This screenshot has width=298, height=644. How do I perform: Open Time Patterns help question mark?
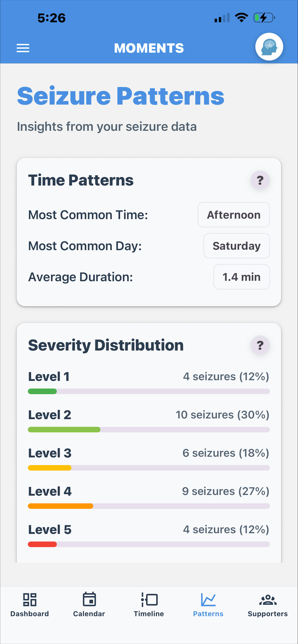[x=260, y=180]
